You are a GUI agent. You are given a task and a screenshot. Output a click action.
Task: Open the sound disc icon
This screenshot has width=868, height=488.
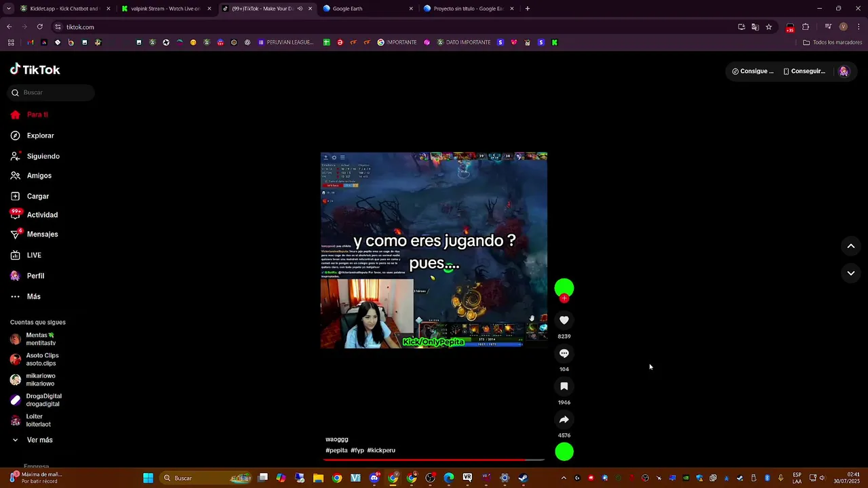pos(564,451)
